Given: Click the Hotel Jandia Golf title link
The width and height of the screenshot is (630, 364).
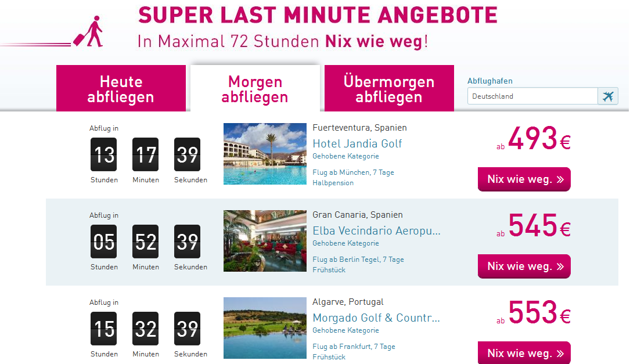Looking at the screenshot, I should pyautogui.click(x=357, y=143).
